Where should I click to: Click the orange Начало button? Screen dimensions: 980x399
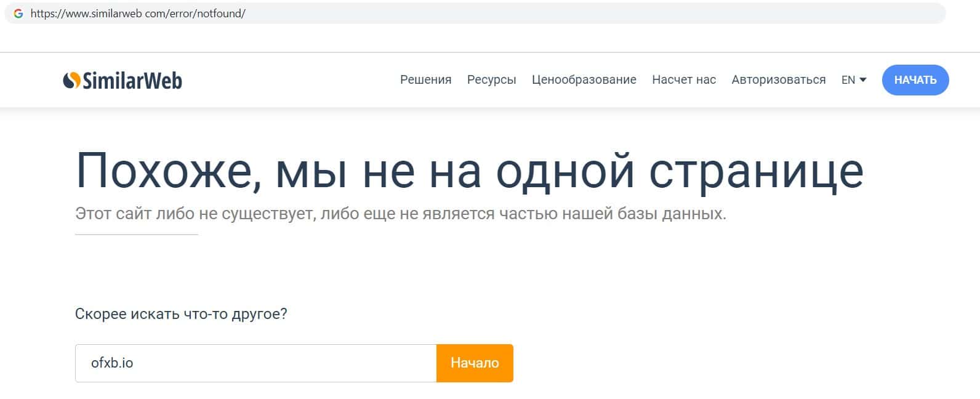[x=475, y=363]
